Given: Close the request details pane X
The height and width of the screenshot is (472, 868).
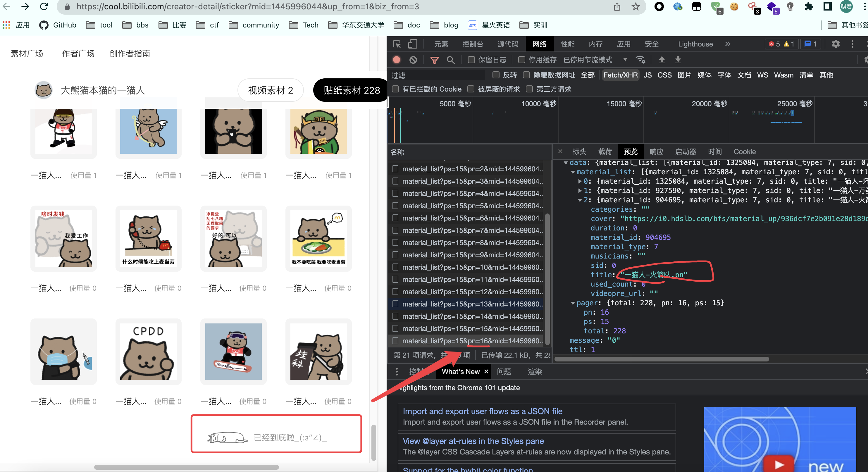Looking at the screenshot, I should pos(560,151).
